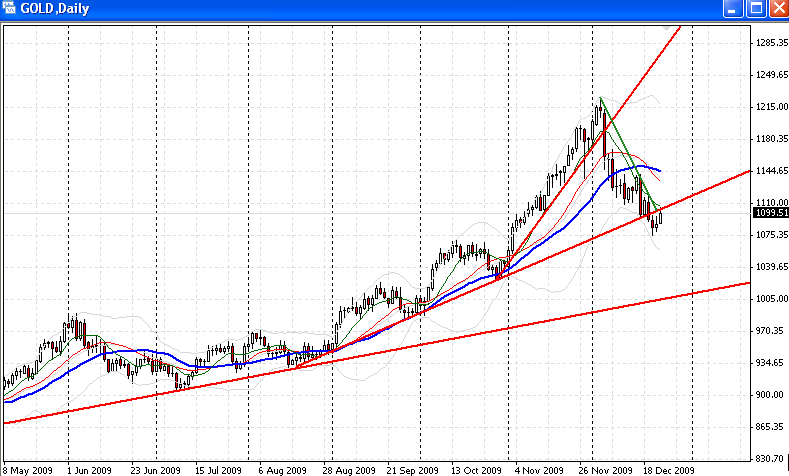Click the GOLD,Daily title text
The image size is (789, 476).
[55, 9]
